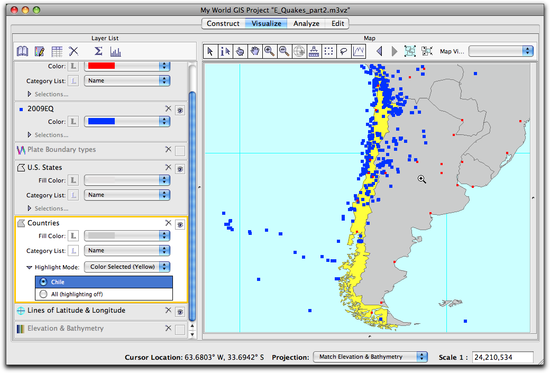Switch to the Visualize tab
Image resolution: width=550 pixels, height=373 pixels.
(x=266, y=24)
